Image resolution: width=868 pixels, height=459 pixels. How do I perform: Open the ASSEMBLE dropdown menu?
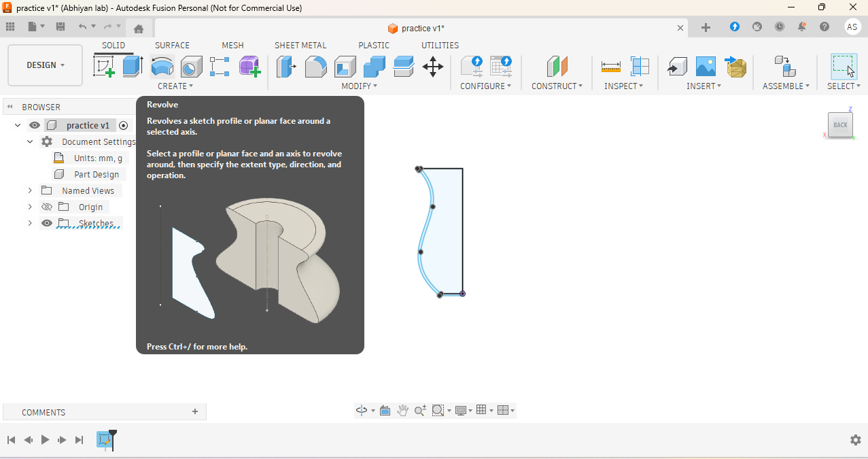(786, 86)
